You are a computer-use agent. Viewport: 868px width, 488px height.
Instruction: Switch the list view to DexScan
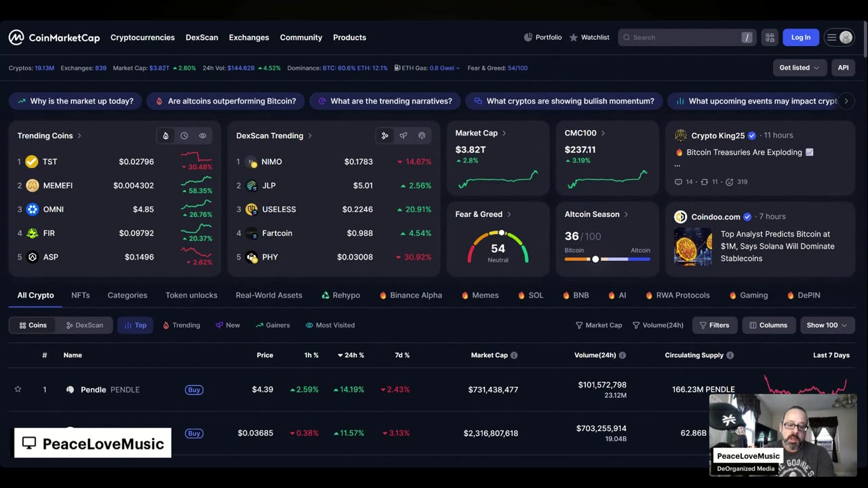coord(85,325)
